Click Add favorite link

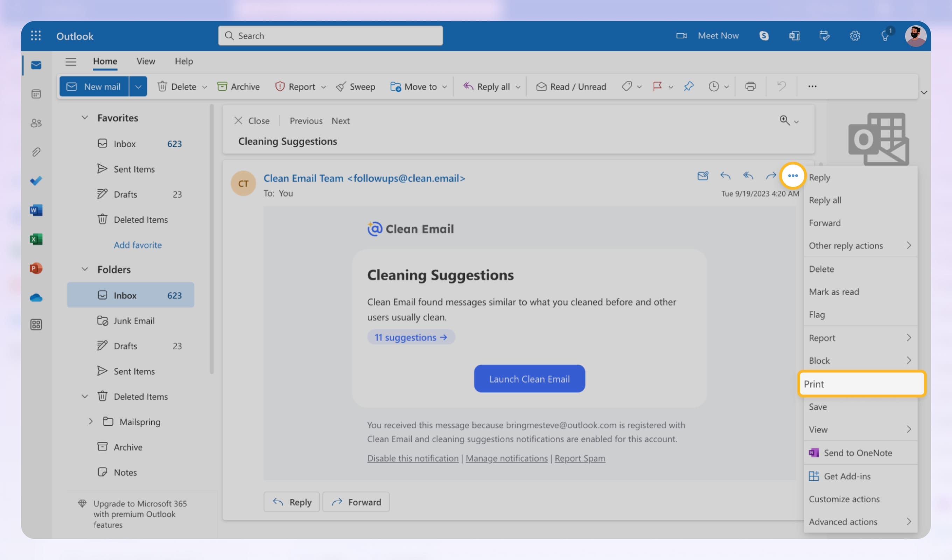click(x=138, y=245)
